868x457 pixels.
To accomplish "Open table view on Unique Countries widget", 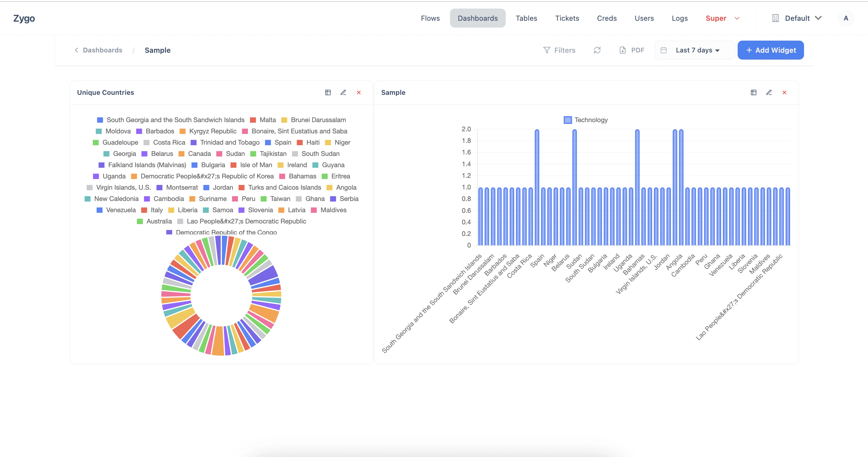I will 328,92.
